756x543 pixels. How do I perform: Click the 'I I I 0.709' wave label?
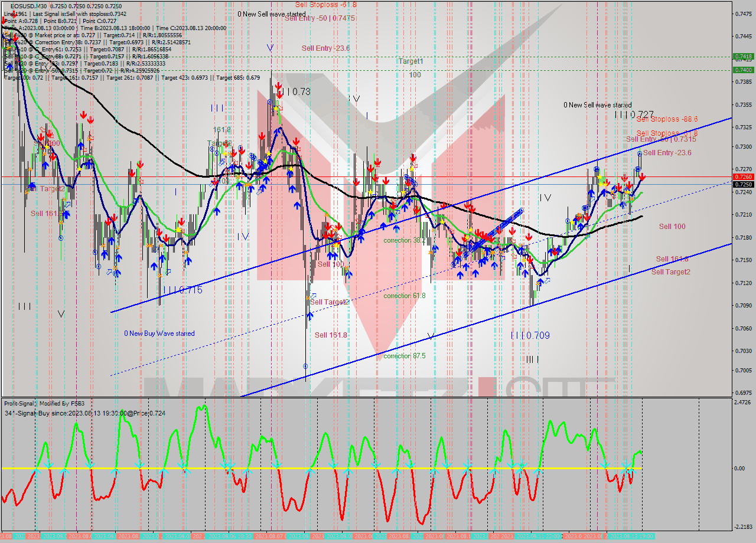[530, 335]
